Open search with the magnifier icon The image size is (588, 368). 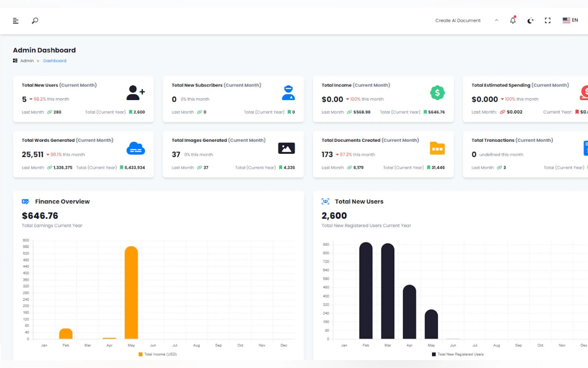tap(35, 21)
